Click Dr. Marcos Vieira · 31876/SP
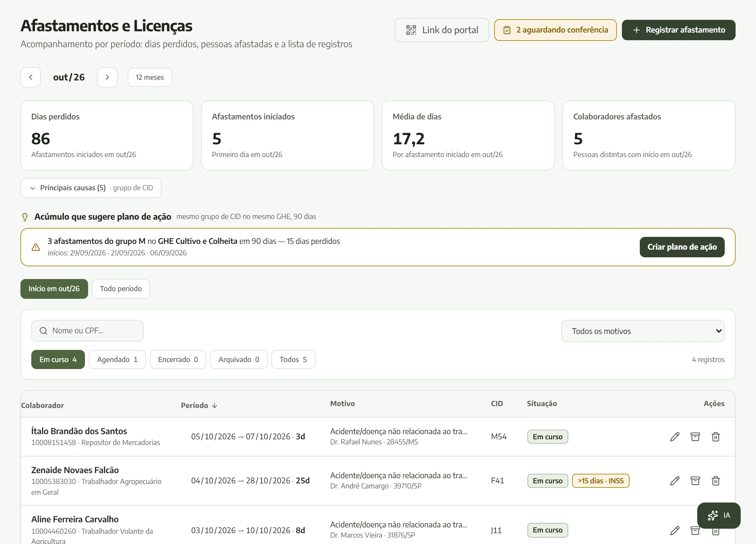Screen dimensions: 756x544 [373, 535]
